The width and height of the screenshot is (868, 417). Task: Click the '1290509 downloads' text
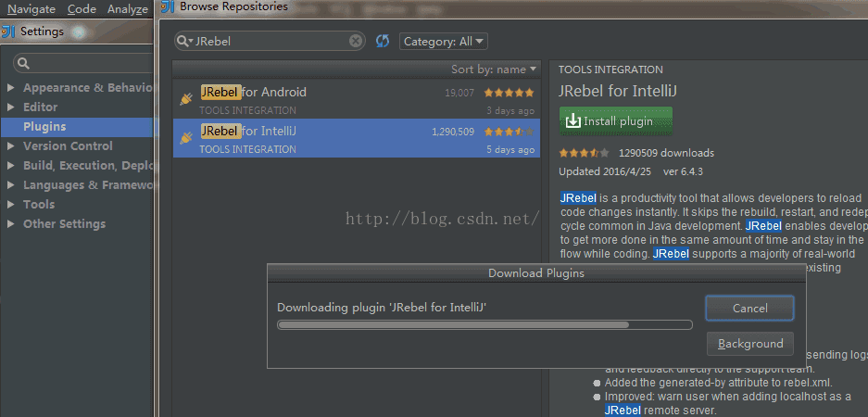(x=666, y=153)
